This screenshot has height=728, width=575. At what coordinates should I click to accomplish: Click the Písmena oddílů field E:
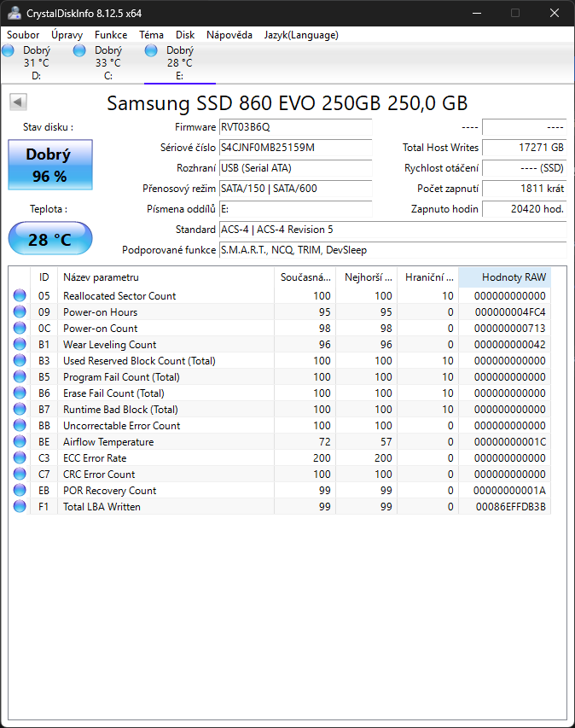tap(295, 209)
